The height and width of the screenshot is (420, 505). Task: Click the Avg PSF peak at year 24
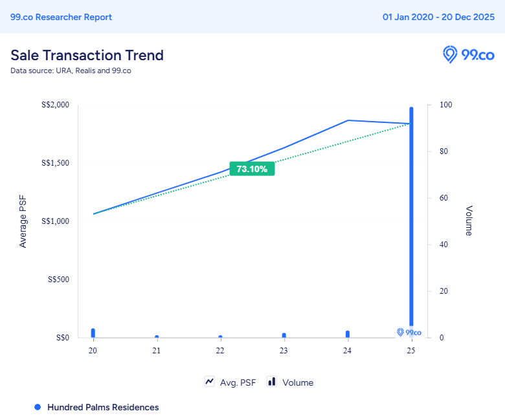click(348, 120)
